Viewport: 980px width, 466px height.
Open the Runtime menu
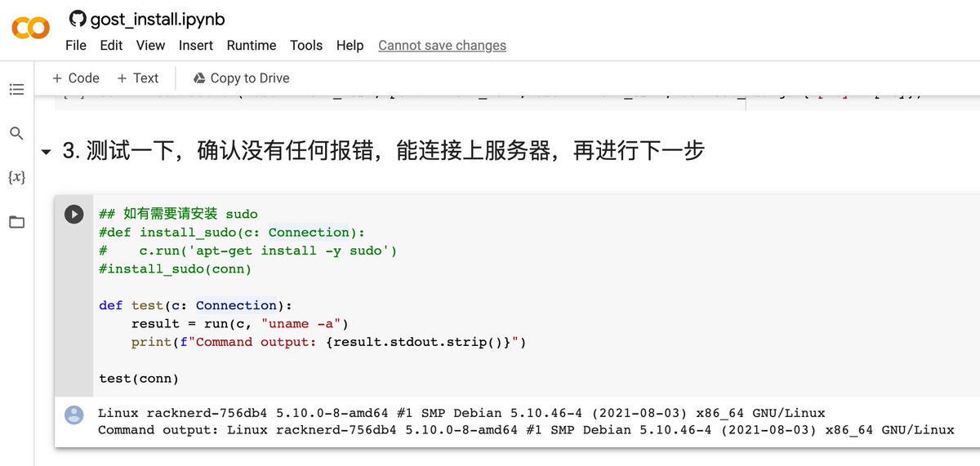pos(252,46)
